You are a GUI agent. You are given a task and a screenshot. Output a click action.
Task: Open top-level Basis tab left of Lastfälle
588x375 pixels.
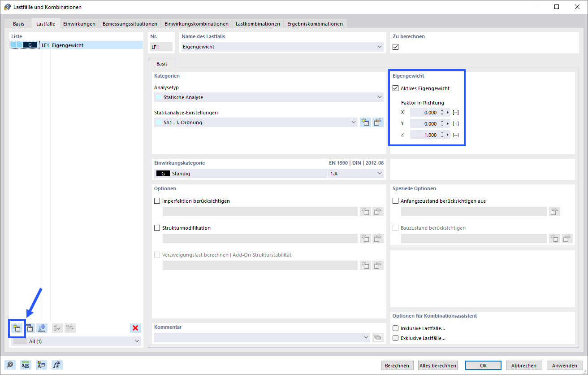19,24
